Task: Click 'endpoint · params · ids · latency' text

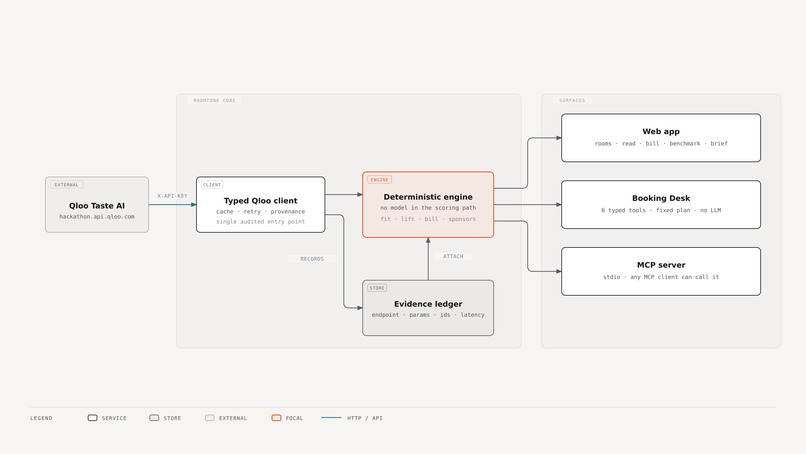Action: tap(428, 315)
